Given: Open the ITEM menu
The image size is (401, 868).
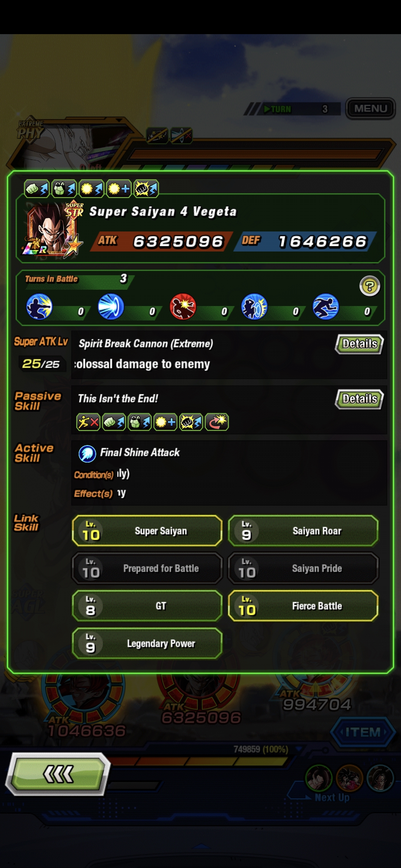Looking at the screenshot, I should tap(363, 732).
